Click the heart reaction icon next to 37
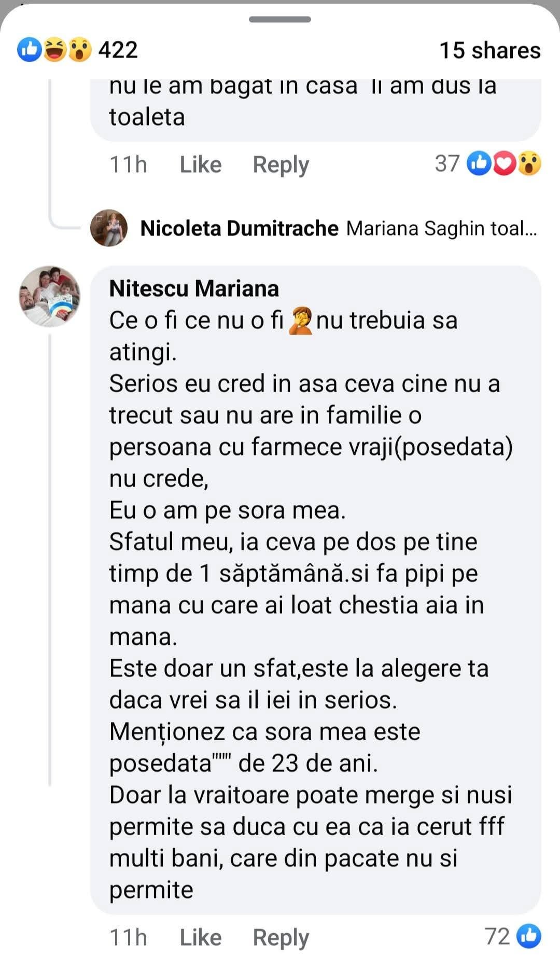 click(x=504, y=163)
